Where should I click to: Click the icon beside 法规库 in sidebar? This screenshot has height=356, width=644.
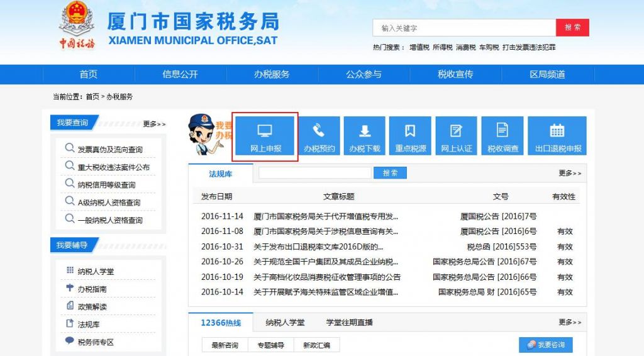pyautogui.click(x=70, y=323)
